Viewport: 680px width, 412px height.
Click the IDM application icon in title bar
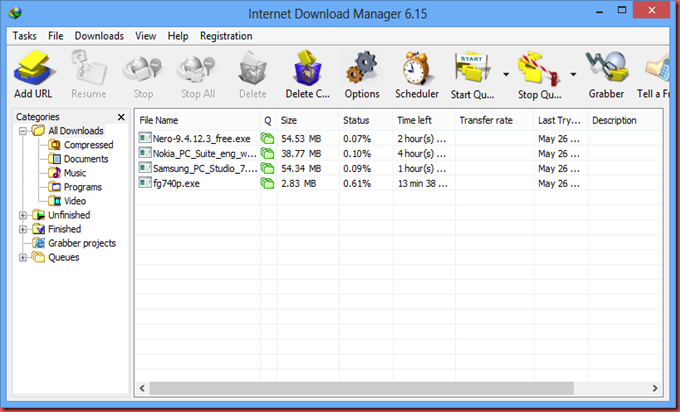click(x=15, y=13)
